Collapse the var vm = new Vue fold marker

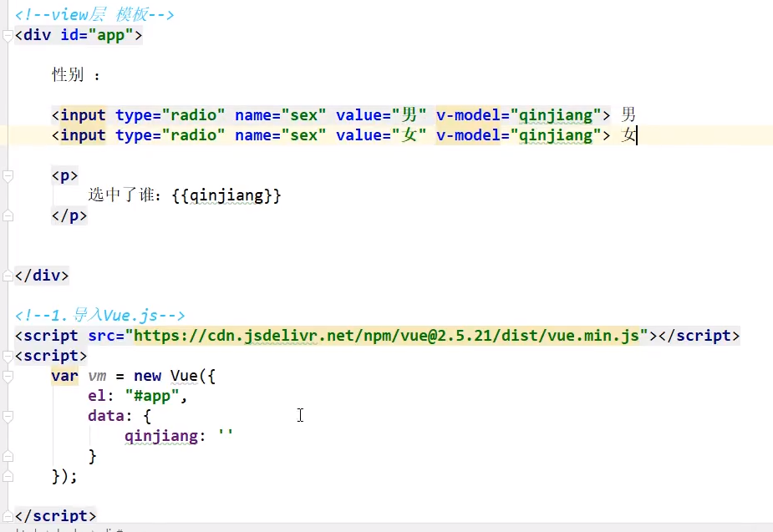tap(8, 377)
